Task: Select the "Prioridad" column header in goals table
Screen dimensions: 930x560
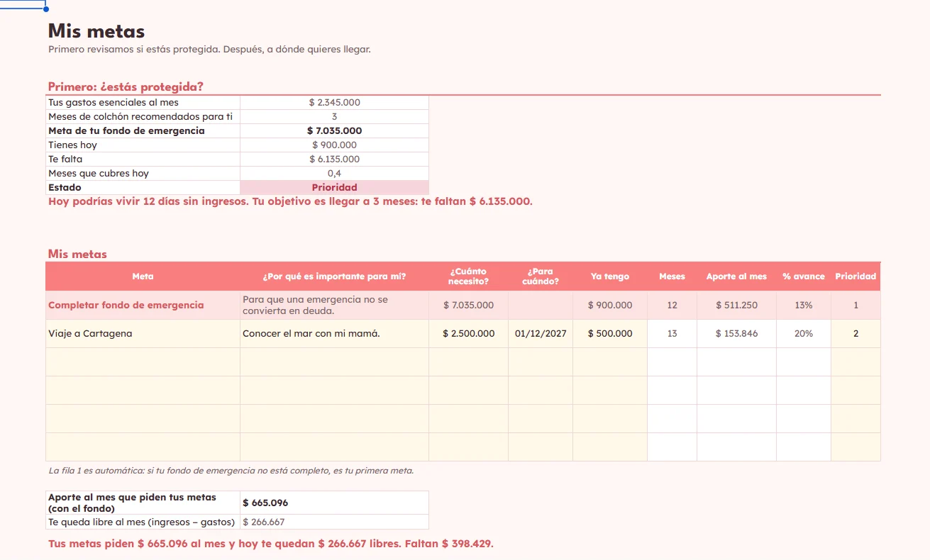Action: coord(856,276)
